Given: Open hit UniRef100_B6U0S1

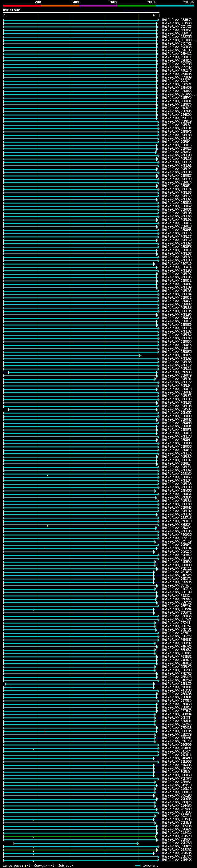Looking at the screenshot, I should click(x=176, y=30).
